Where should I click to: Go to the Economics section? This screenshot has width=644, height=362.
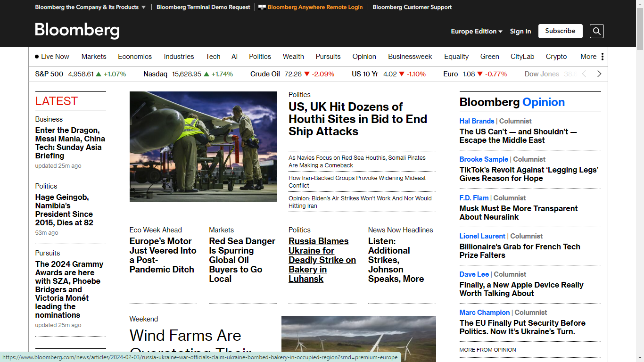(135, 57)
